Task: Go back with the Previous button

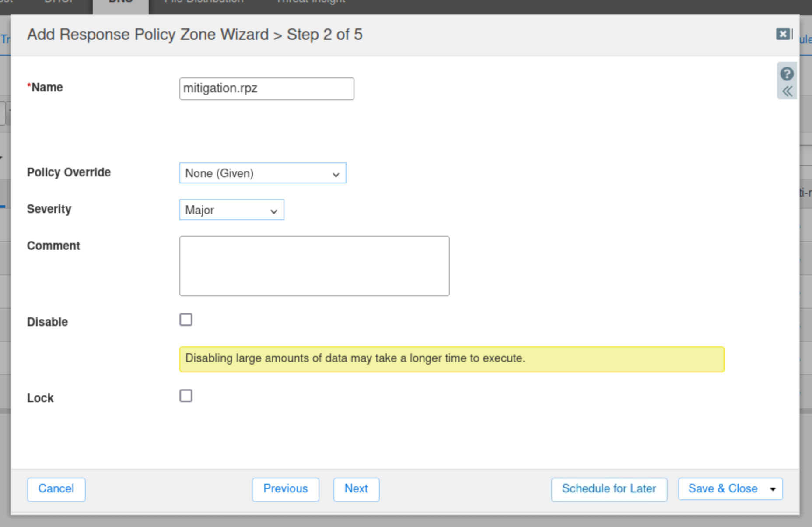Action: (x=285, y=489)
